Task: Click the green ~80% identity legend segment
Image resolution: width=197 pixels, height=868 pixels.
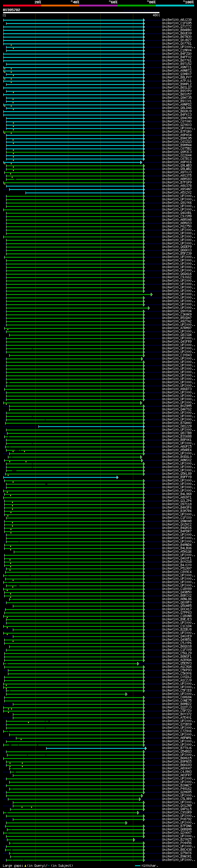Action: pos(137,6)
